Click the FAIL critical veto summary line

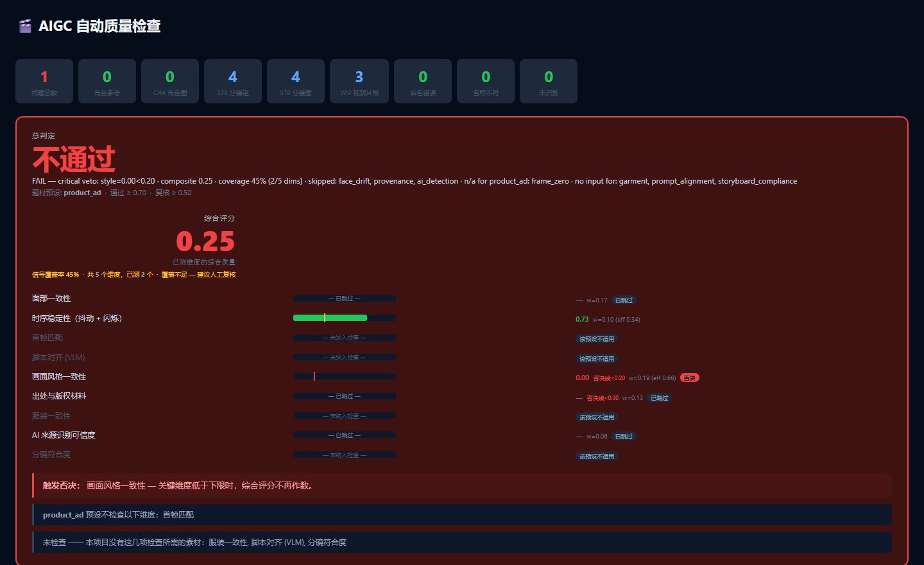tap(415, 181)
